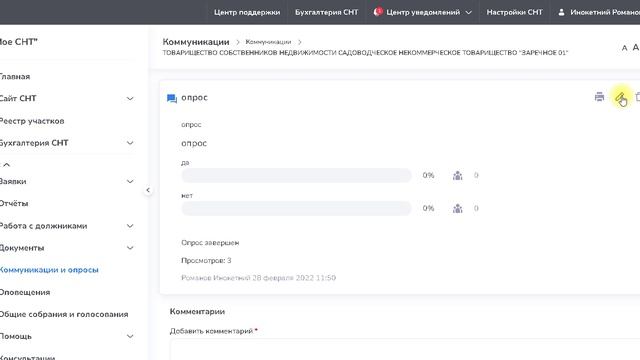Click 'Комментарии' heading
The width and height of the screenshot is (640, 360).
[x=197, y=311]
